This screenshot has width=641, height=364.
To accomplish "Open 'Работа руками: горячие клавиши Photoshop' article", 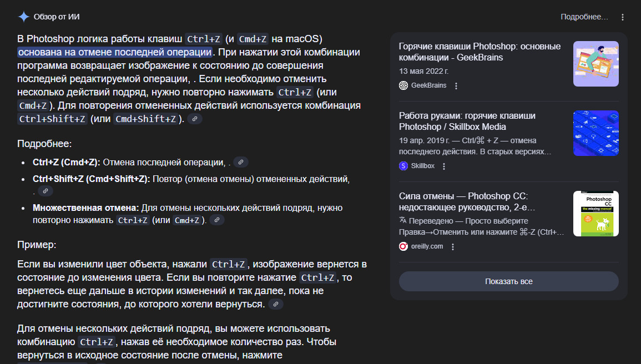I will (467, 122).
